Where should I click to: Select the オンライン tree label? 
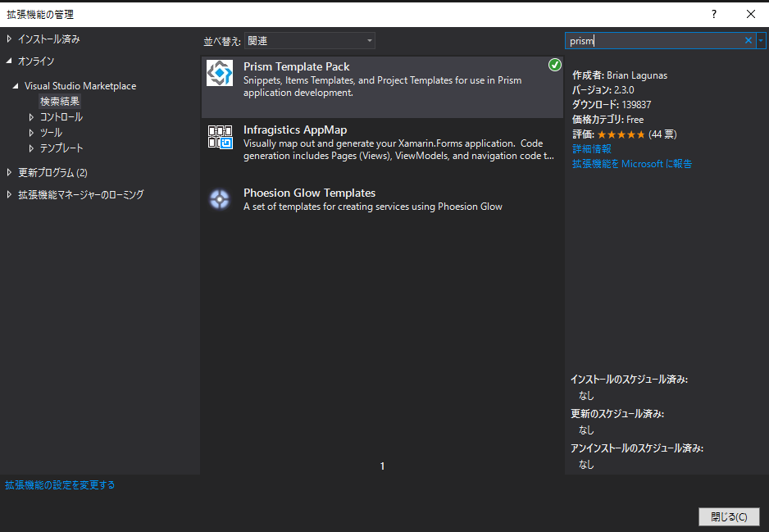pyautogui.click(x=36, y=61)
